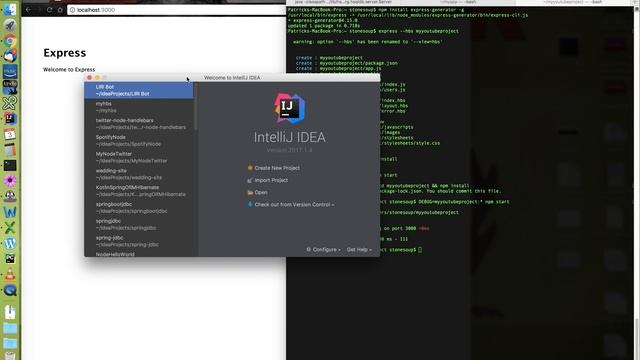Open Terminal from the dock
The height and width of the screenshot is (360, 640).
click(x=10, y=165)
